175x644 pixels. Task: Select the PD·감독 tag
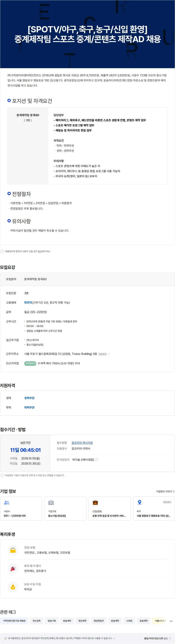point(37,621)
